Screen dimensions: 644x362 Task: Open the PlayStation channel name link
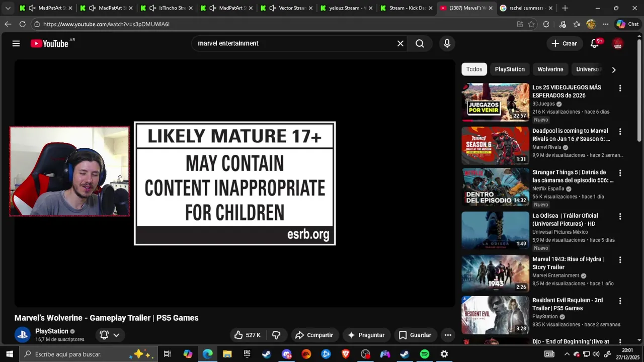[52, 331]
